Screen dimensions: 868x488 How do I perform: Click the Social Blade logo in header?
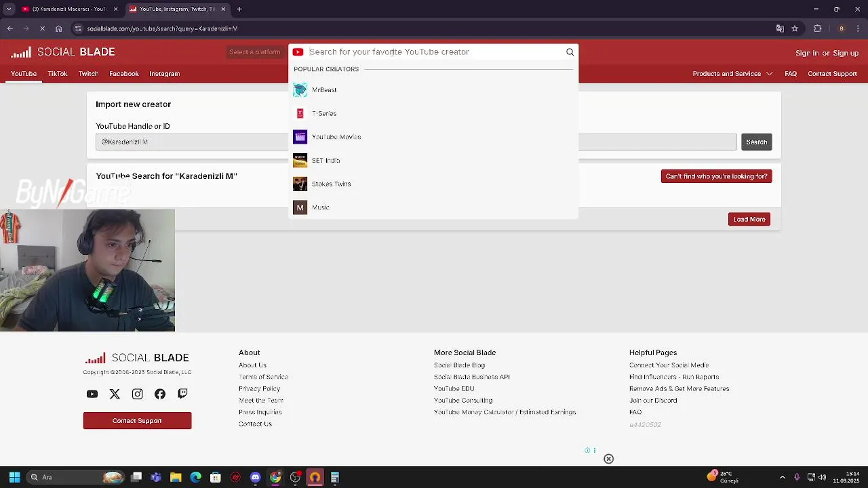63,52
